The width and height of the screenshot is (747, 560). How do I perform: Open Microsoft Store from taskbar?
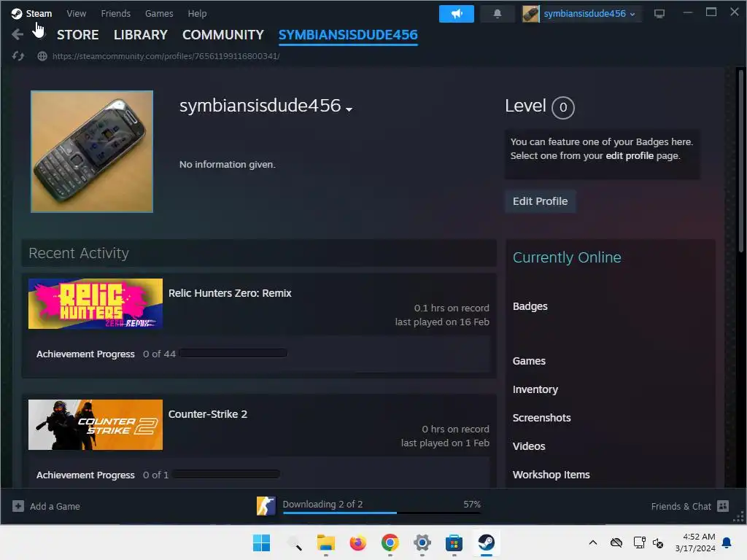(x=454, y=542)
